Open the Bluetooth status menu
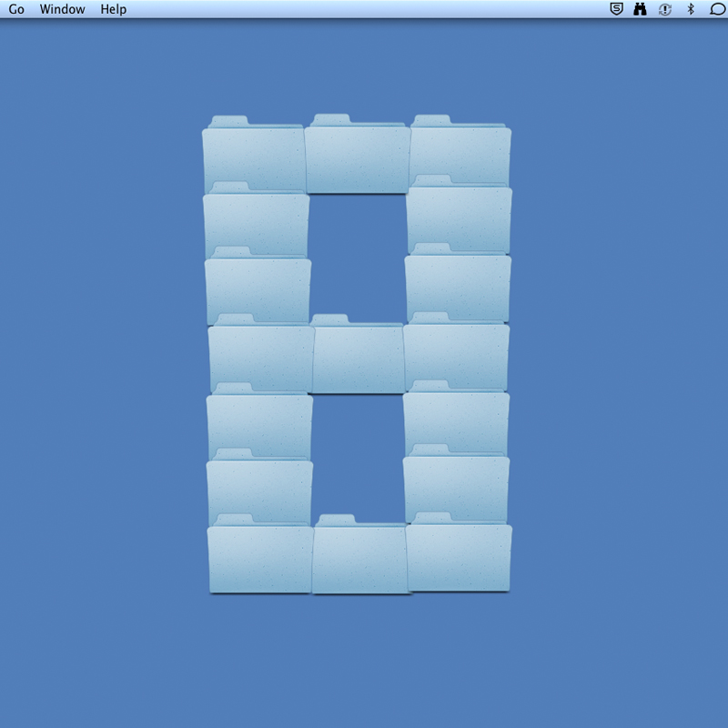Image resolution: width=728 pixels, height=728 pixels. tap(691, 9)
